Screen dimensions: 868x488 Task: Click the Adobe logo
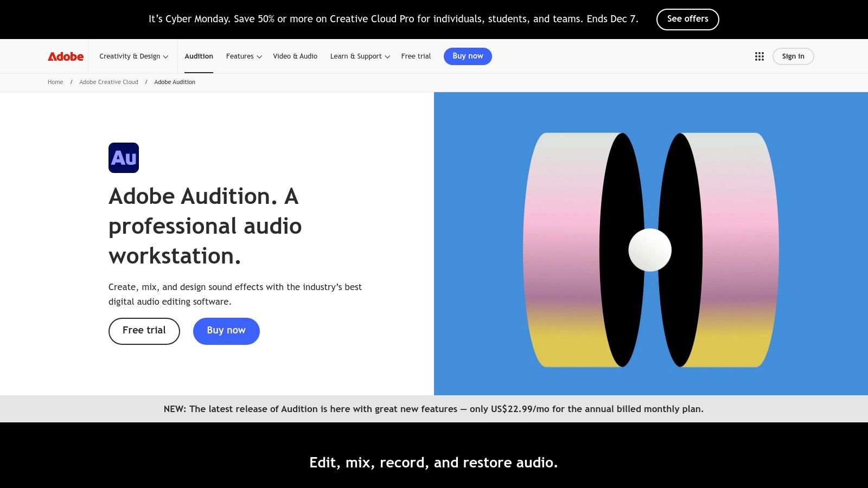[x=65, y=56]
